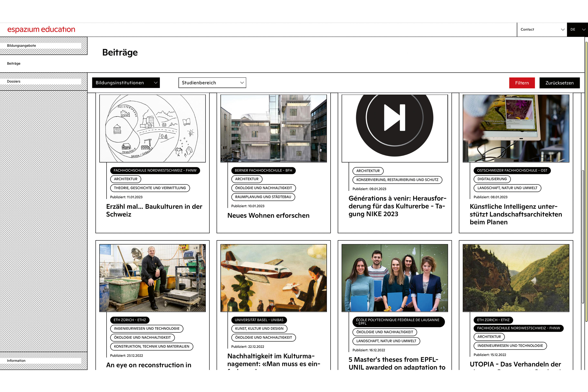This screenshot has width=588, height=392.
Task: Select Ökologie und Nachhaltigkeit tag on EPFL card
Action: tap(385, 332)
